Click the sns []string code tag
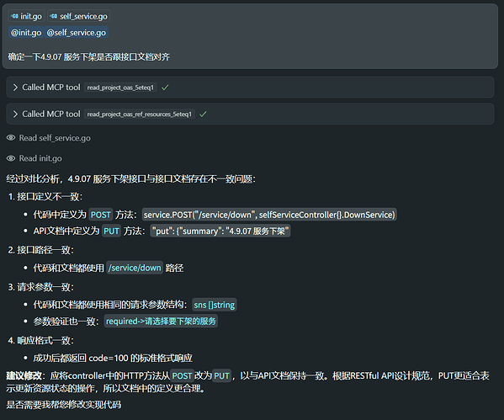This screenshot has height=420, width=504. coord(215,305)
